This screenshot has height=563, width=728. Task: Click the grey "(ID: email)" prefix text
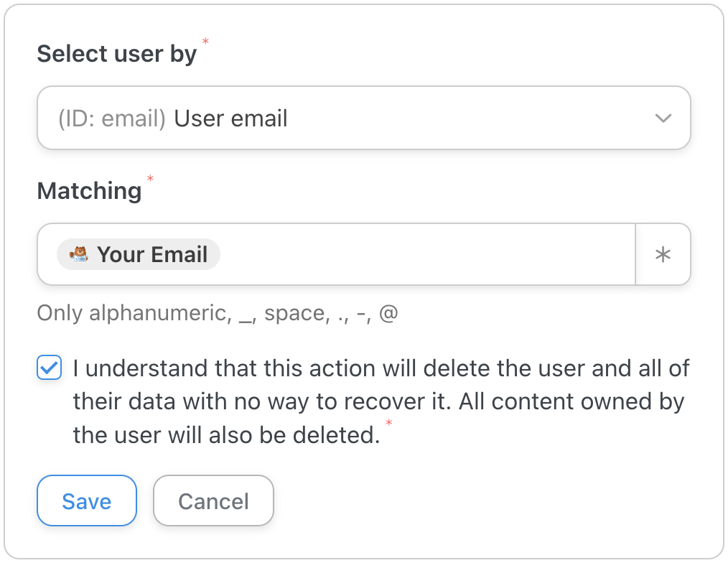(112, 118)
